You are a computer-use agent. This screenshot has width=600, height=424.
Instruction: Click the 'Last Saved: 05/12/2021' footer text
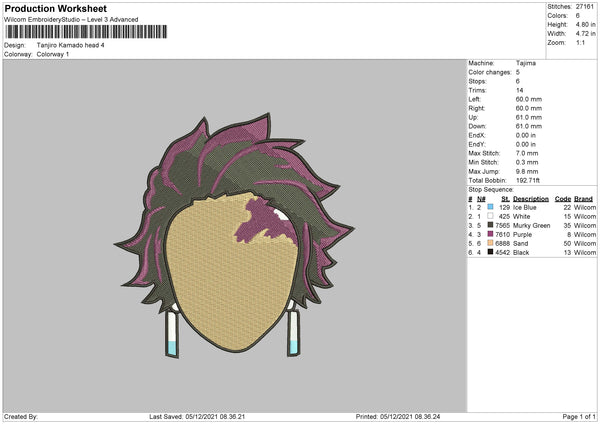tap(197, 416)
